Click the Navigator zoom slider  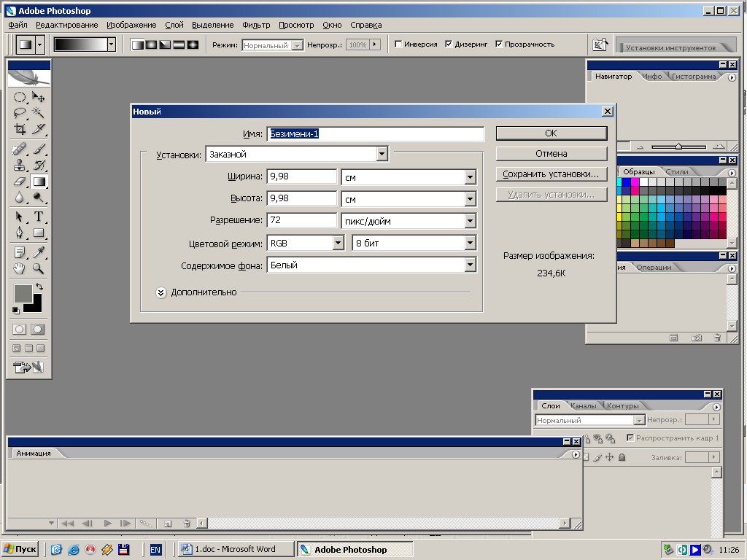click(678, 147)
